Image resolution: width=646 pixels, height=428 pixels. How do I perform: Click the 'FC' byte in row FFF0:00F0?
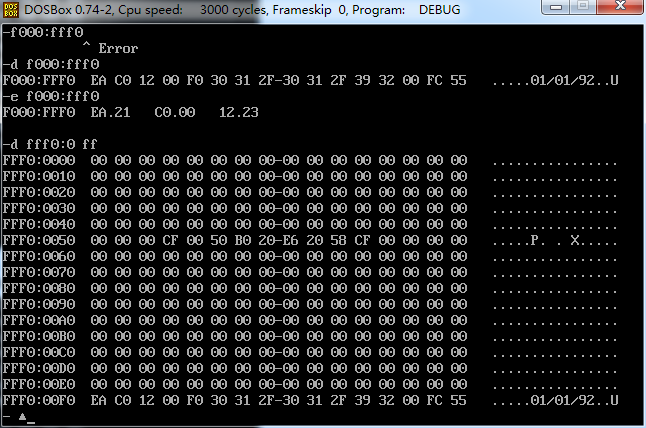pyautogui.click(x=435, y=400)
